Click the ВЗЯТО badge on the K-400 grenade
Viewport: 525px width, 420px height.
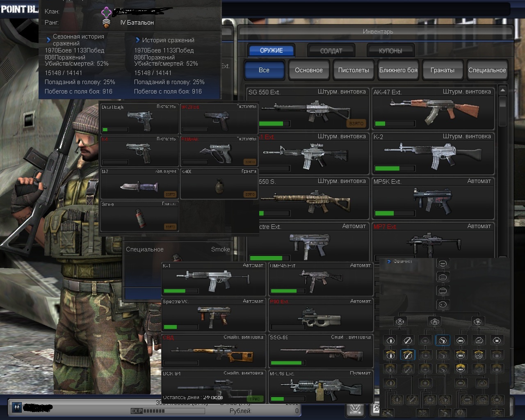tap(250, 194)
